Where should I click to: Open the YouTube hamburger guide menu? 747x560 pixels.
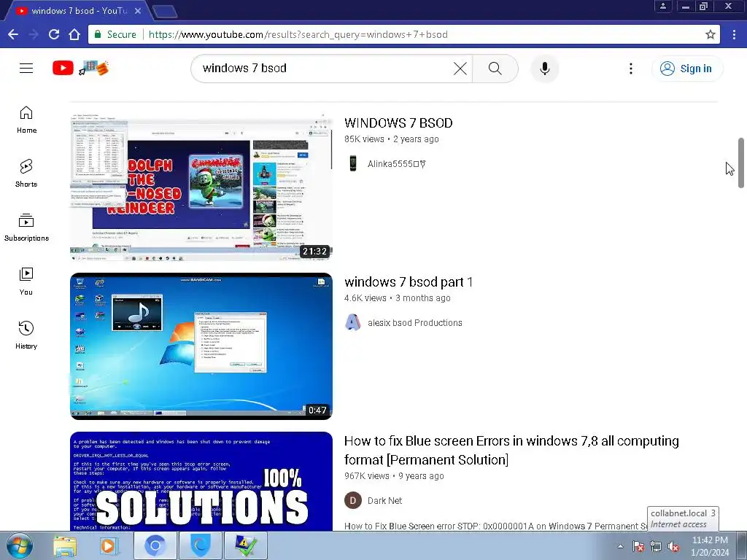coord(26,69)
